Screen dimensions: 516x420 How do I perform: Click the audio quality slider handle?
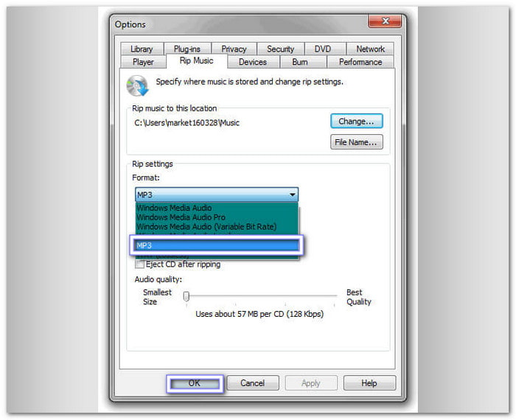[186, 296]
